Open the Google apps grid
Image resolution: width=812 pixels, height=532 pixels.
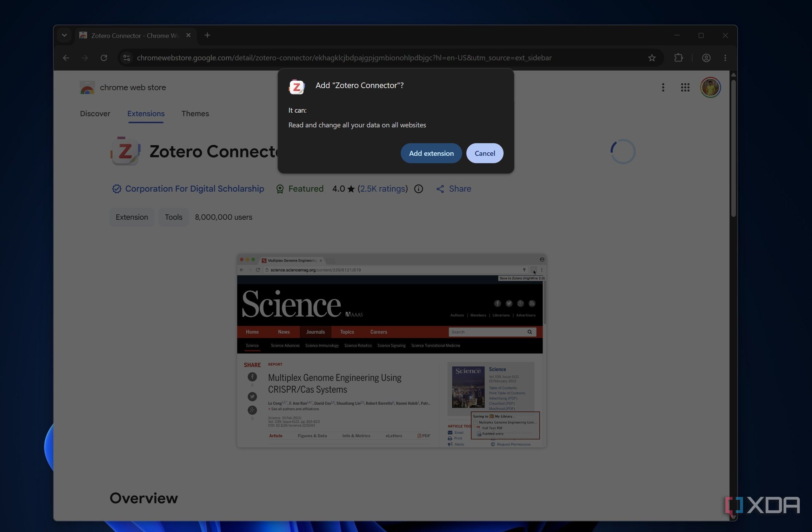pyautogui.click(x=685, y=87)
